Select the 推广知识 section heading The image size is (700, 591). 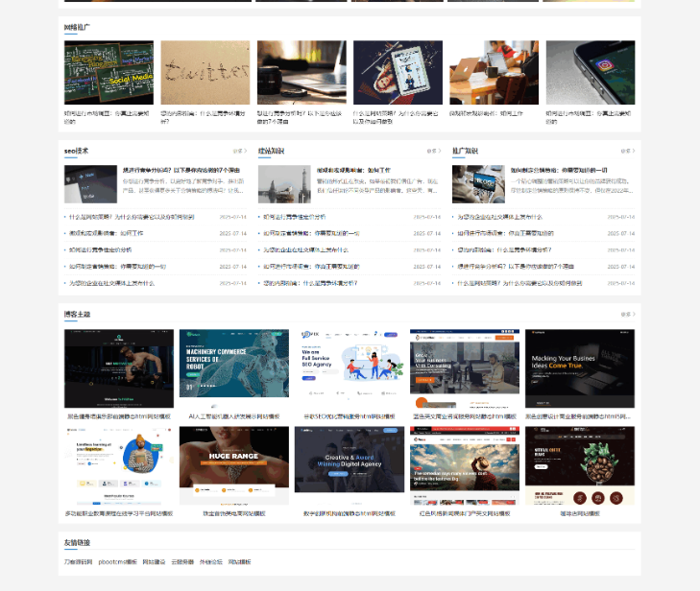coord(465,151)
